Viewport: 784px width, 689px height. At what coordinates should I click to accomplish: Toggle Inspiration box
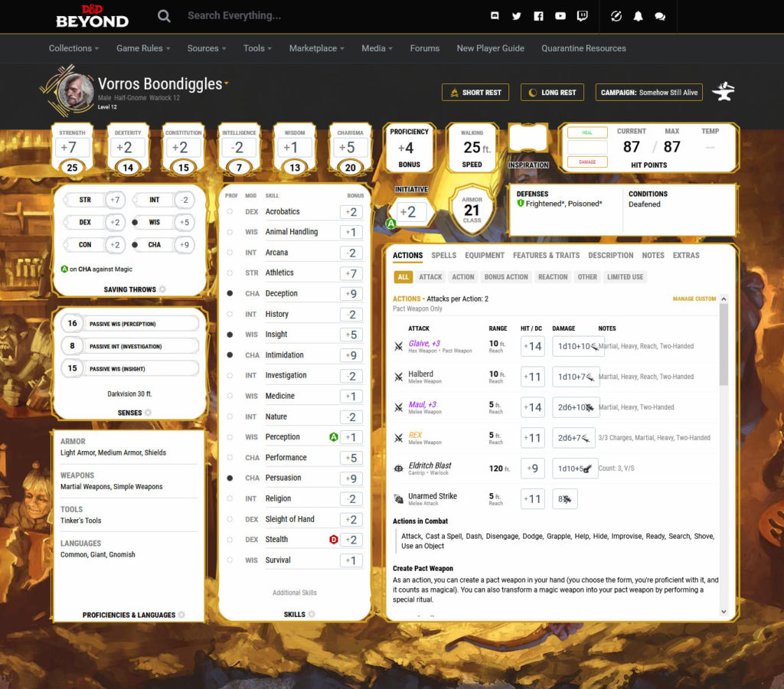(528, 139)
